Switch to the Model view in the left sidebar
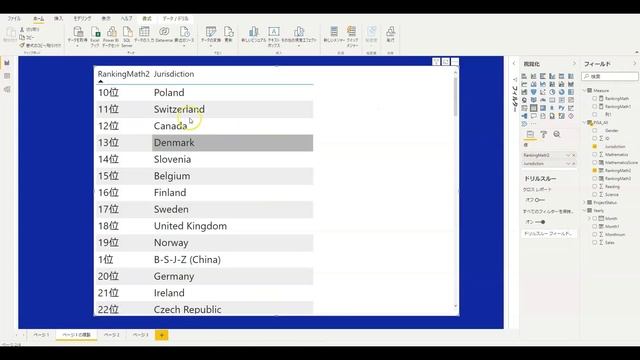Image resolution: width=640 pixels, height=360 pixels. pos(7,89)
